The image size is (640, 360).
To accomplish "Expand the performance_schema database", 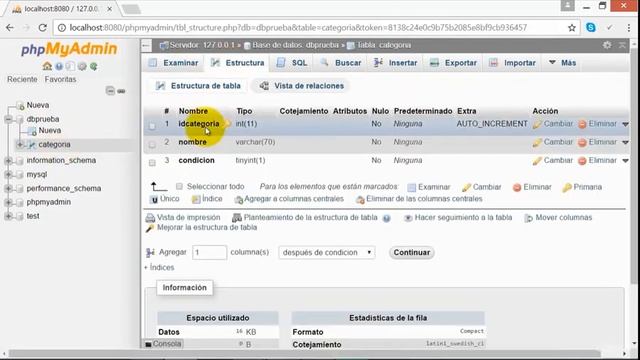I will coord(8,188).
